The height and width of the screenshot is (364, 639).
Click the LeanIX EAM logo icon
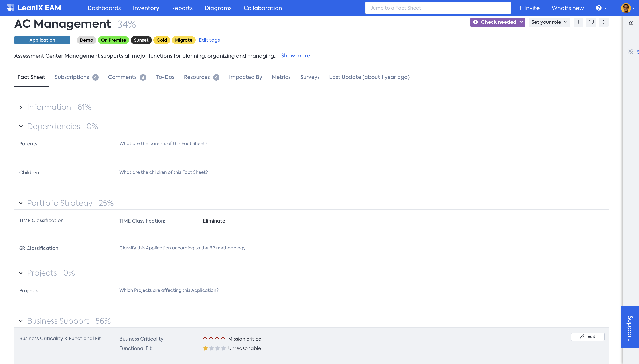point(10,8)
